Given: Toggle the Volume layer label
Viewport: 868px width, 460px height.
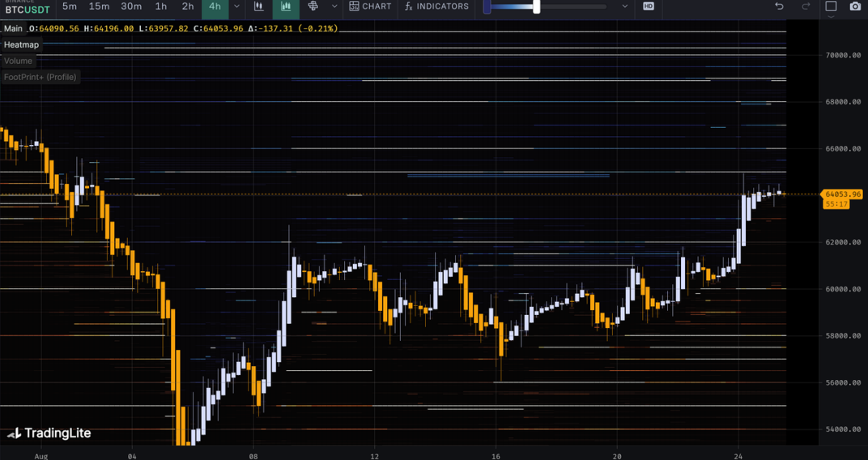Looking at the screenshot, I should tap(18, 61).
